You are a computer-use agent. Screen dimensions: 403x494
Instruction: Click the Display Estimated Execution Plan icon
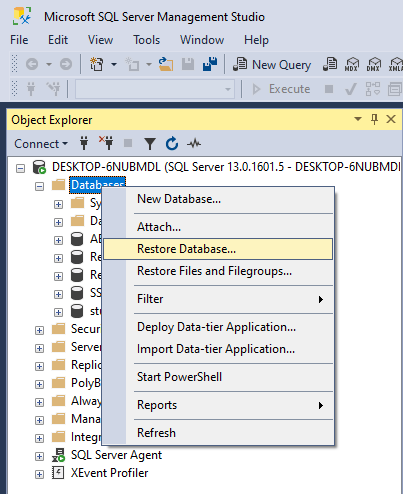[373, 89]
